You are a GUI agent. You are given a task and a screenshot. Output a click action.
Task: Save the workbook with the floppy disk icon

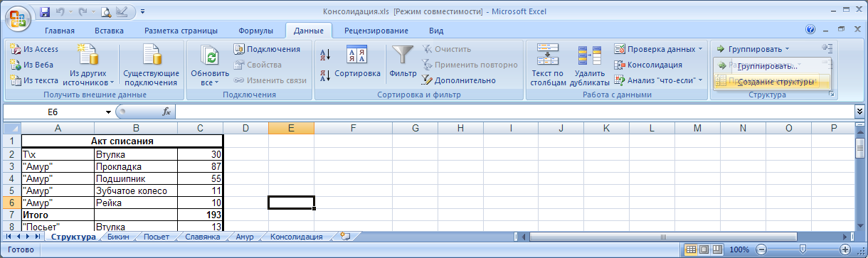(x=46, y=11)
